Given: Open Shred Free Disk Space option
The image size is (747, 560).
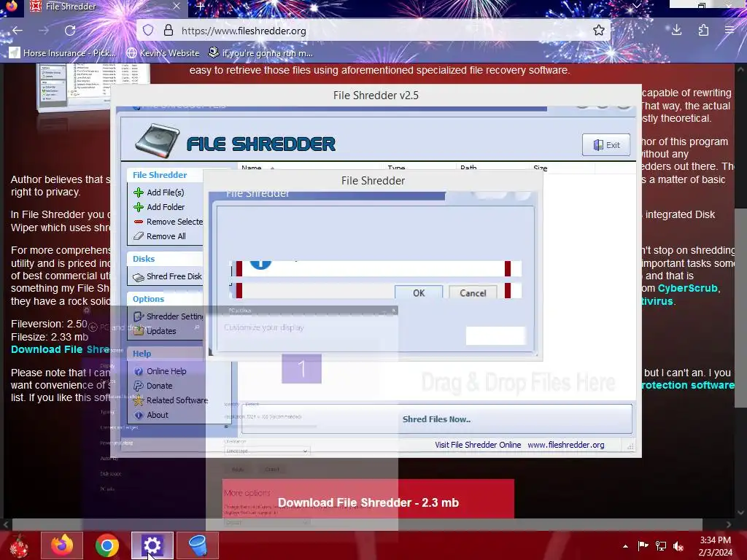Looking at the screenshot, I should click(x=174, y=276).
